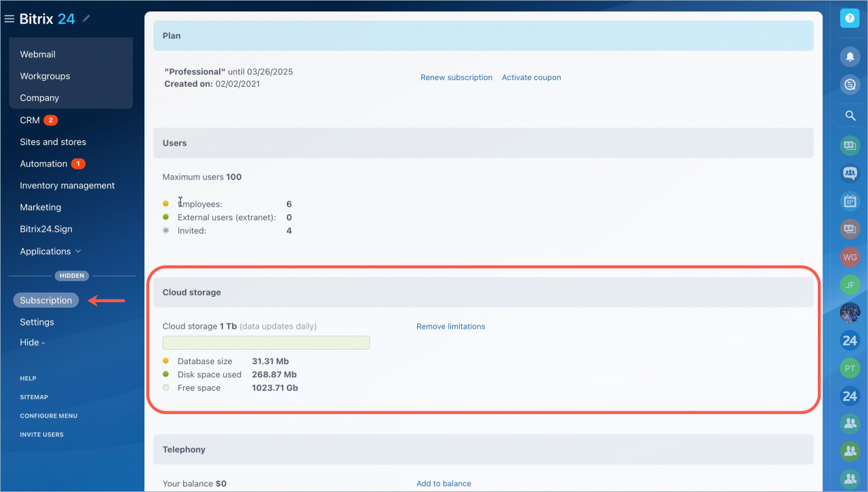Open the chat messages icon below the bell
The image size is (868, 492).
[x=850, y=85]
